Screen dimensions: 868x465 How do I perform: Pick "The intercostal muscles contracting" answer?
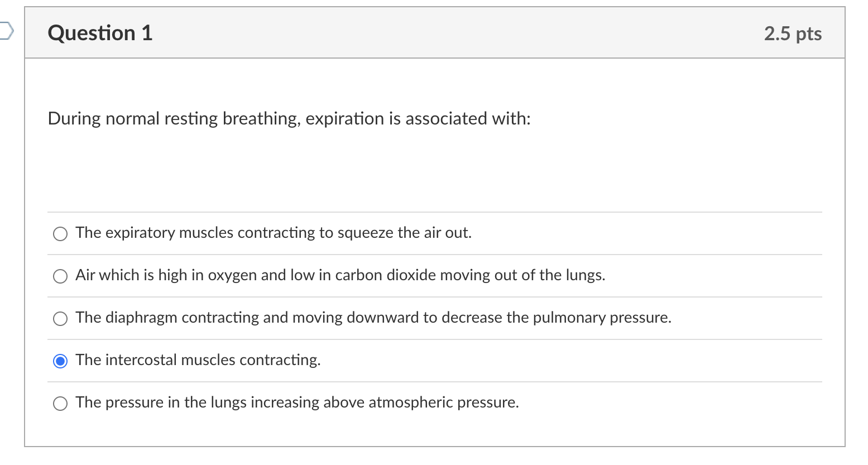60,361
